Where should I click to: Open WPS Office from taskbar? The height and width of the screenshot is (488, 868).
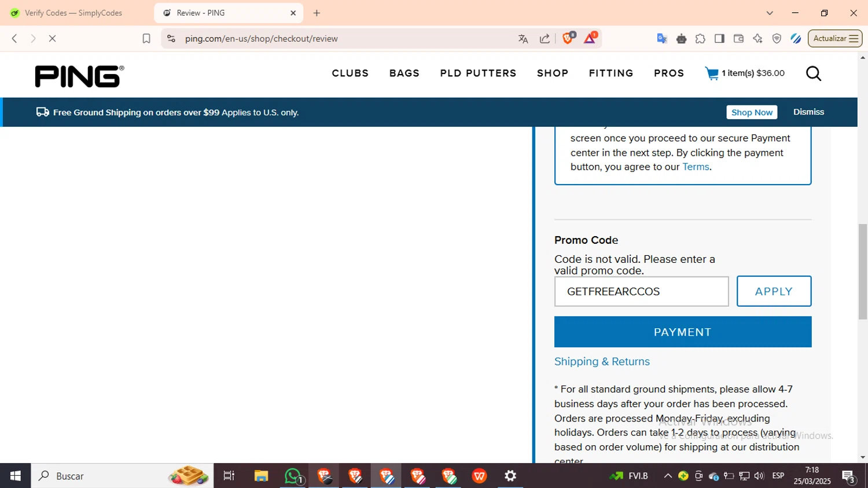pyautogui.click(x=479, y=476)
